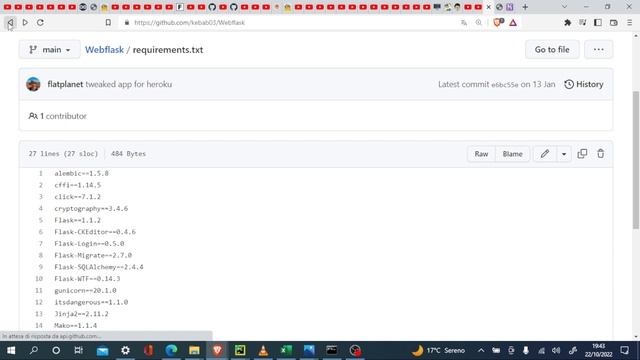
Task: Open Task View on the taskbar
Action: [78, 351]
